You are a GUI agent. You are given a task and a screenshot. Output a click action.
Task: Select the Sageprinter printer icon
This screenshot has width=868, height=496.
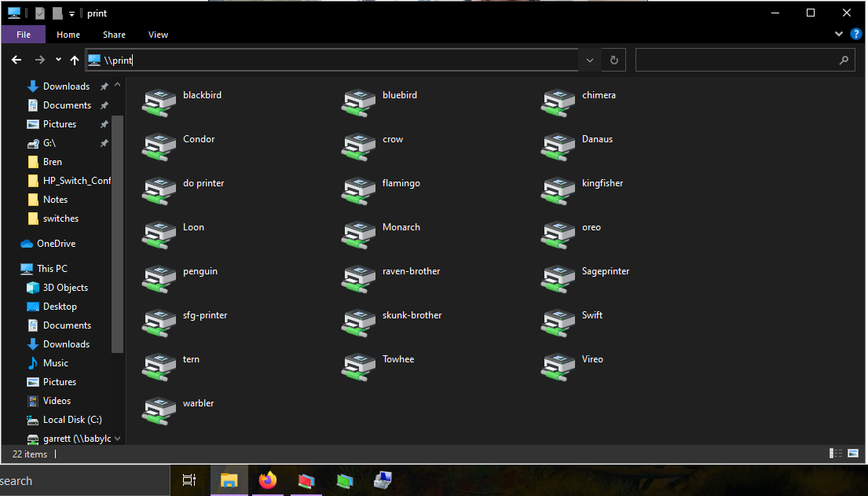tap(558, 279)
